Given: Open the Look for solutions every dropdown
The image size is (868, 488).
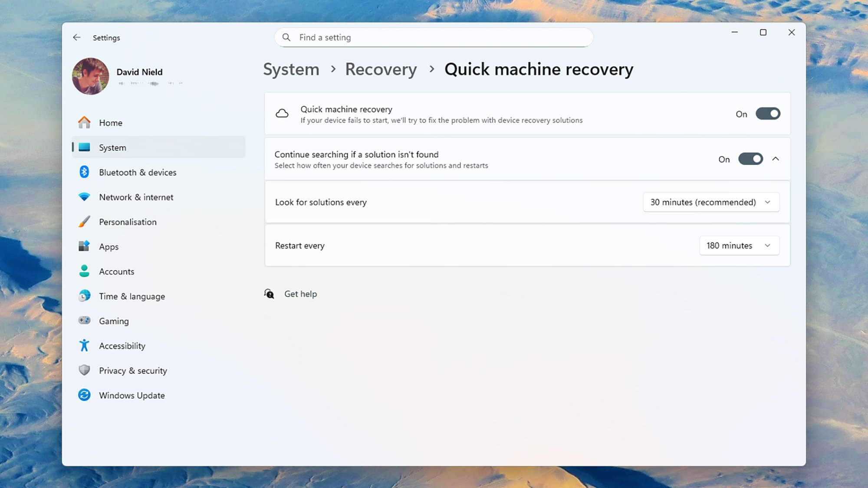Looking at the screenshot, I should (711, 202).
